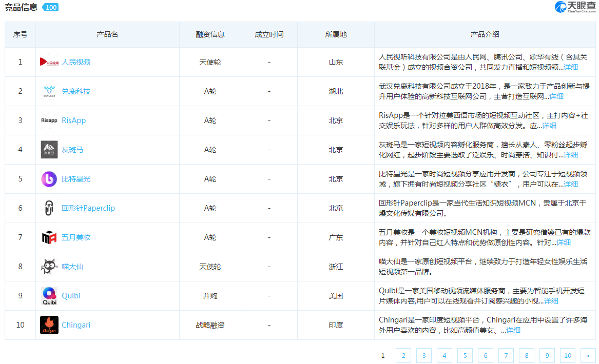Viewport: 599px width, 364px height.
Task: Click the 喵大仙 description text
Action: click(x=482, y=267)
